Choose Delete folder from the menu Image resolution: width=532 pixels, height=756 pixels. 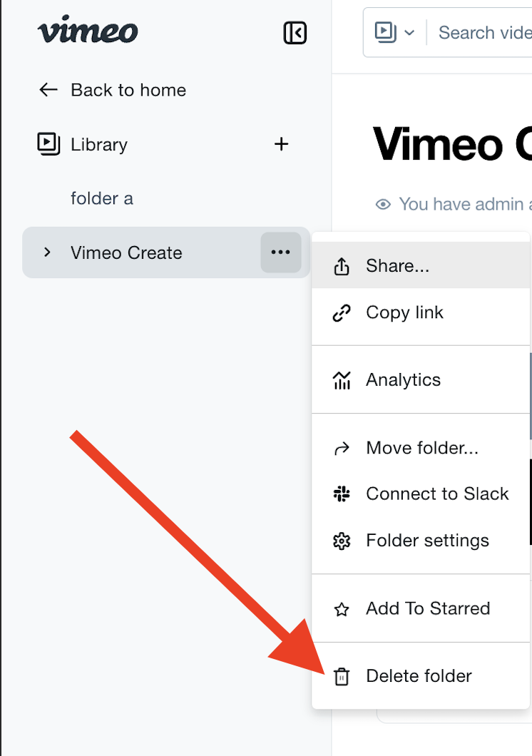click(418, 675)
